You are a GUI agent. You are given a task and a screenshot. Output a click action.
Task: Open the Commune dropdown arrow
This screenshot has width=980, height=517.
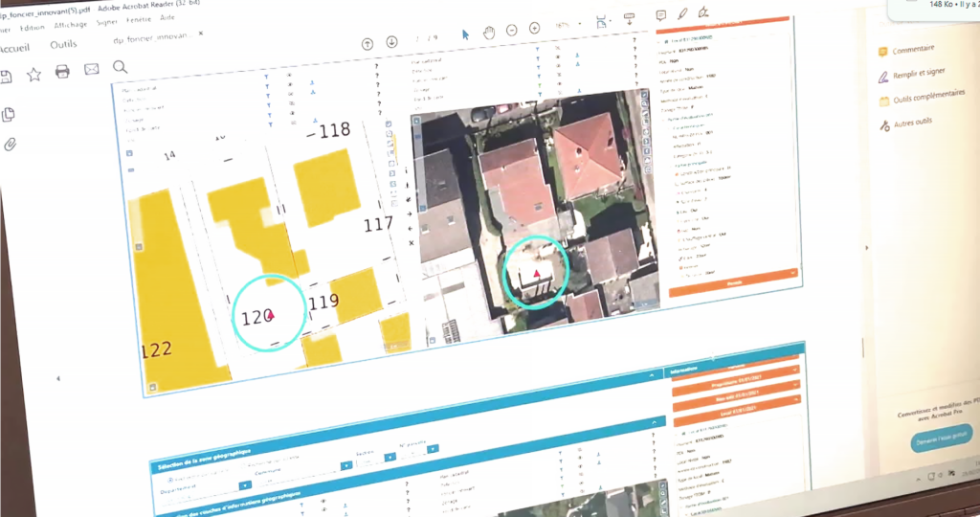click(345, 465)
